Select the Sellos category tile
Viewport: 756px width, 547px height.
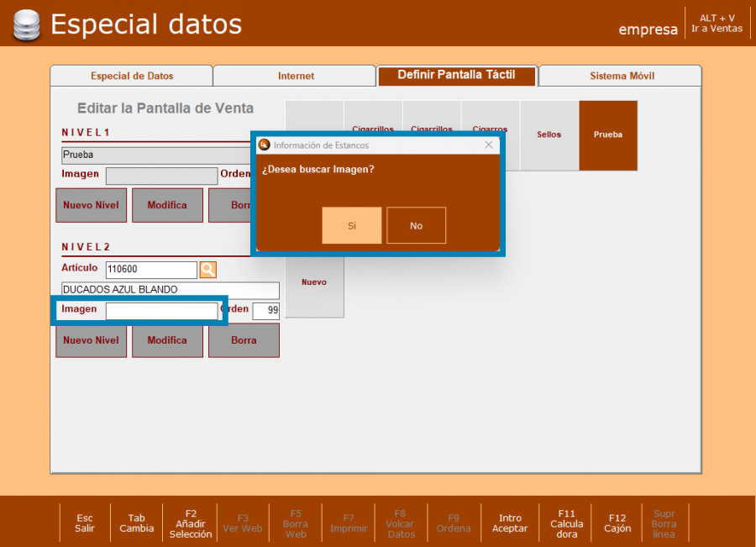(x=549, y=134)
